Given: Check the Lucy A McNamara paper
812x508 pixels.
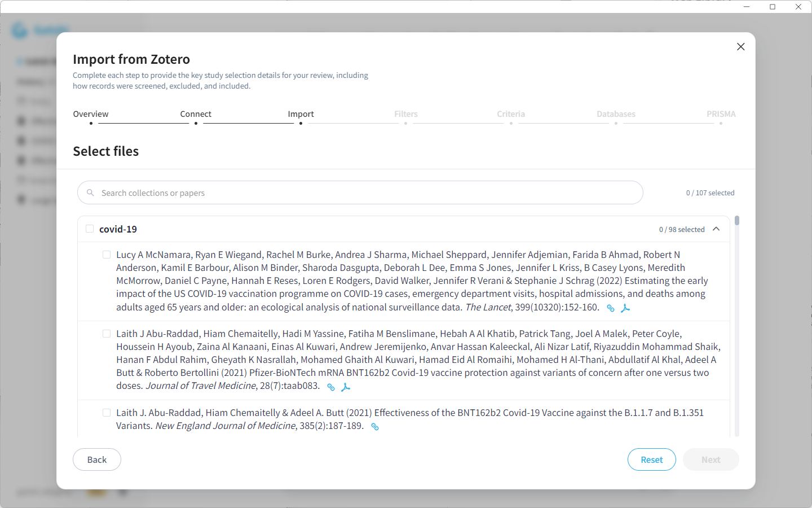Looking at the screenshot, I should click(107, 255).
